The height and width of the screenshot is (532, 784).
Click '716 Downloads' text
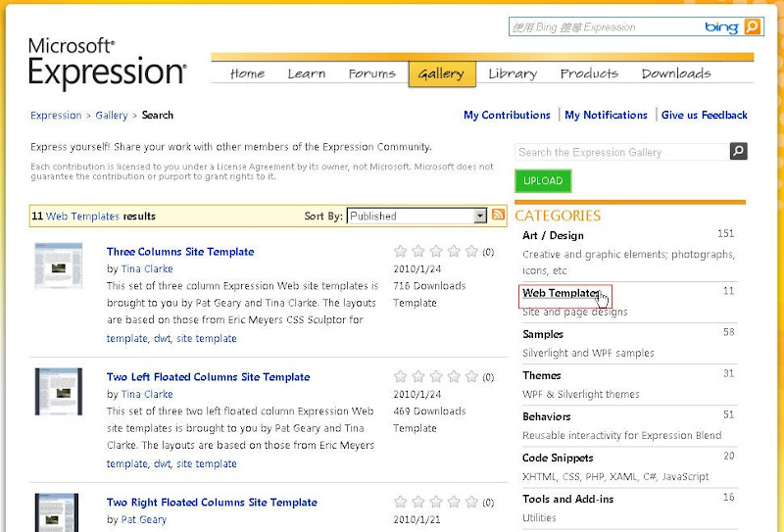tap(429, 286)
